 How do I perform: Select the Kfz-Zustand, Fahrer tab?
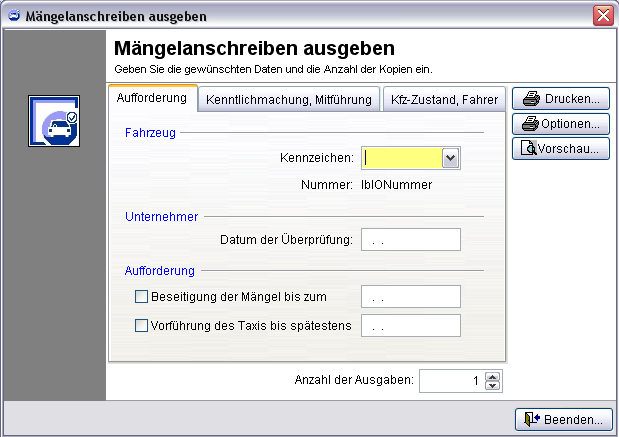(x=443, y=99)
